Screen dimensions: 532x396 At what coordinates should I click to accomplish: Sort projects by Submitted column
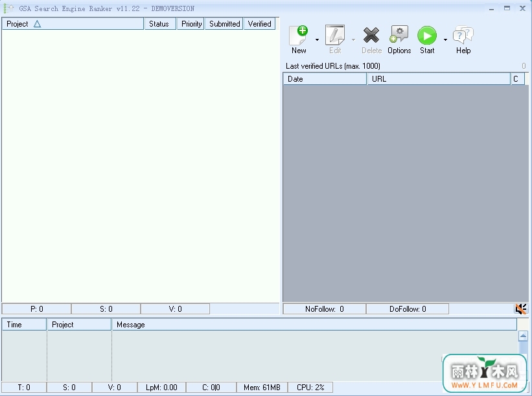[224, 24]
